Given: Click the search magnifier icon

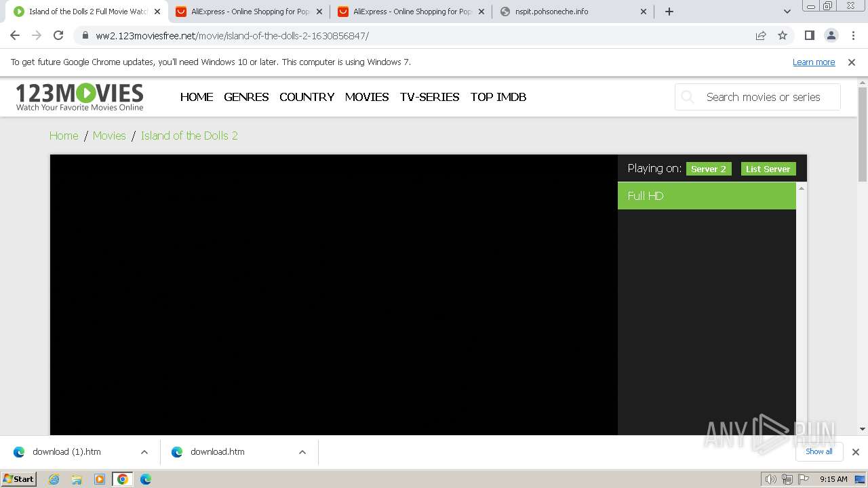Looking at the screenshot, I should (688, 97).
